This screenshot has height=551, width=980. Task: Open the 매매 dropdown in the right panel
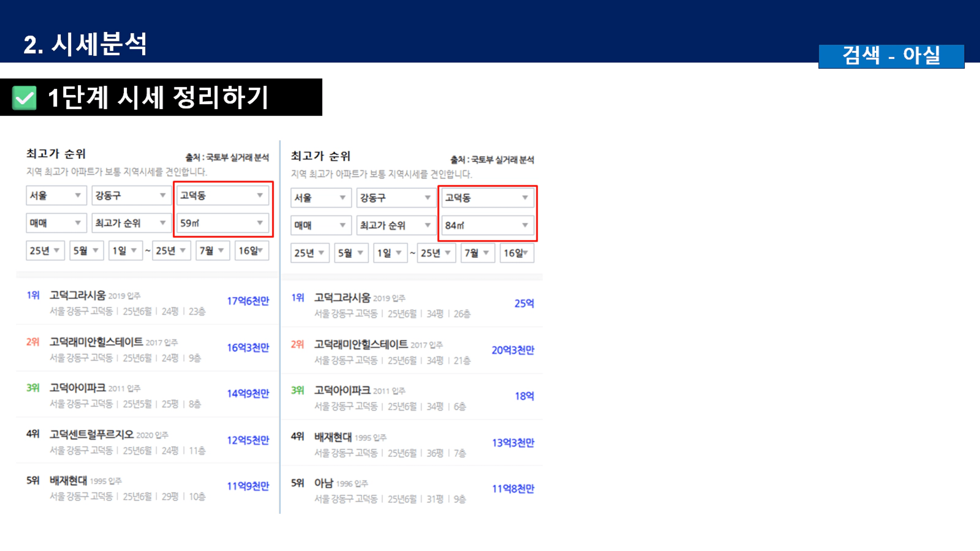(321, 225)
